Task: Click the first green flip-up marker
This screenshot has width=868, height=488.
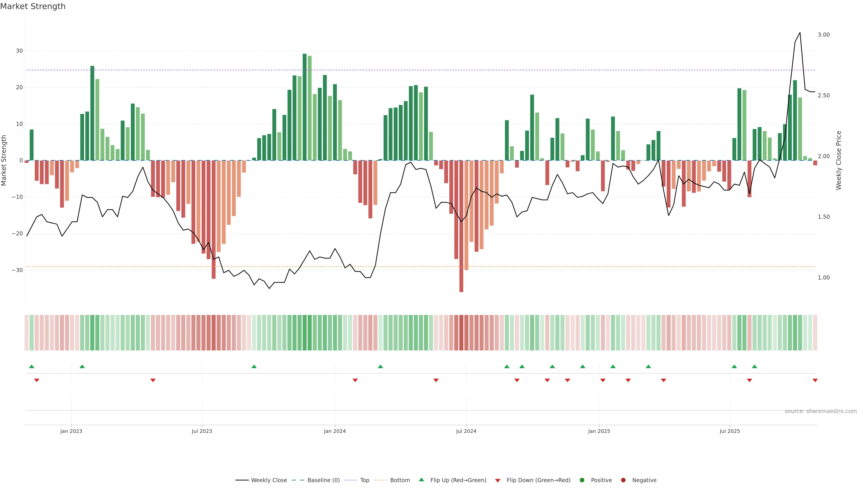Action: (32, 366)
